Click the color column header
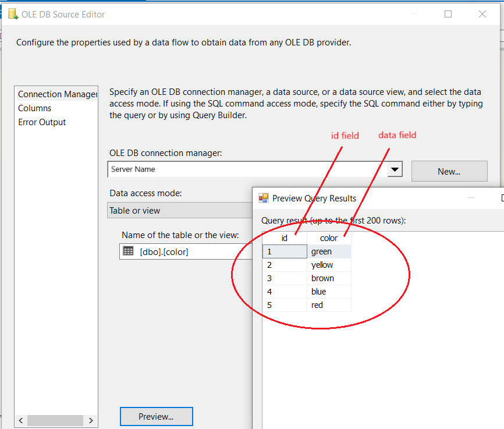 pyautogui.click(x=329, y=238)
